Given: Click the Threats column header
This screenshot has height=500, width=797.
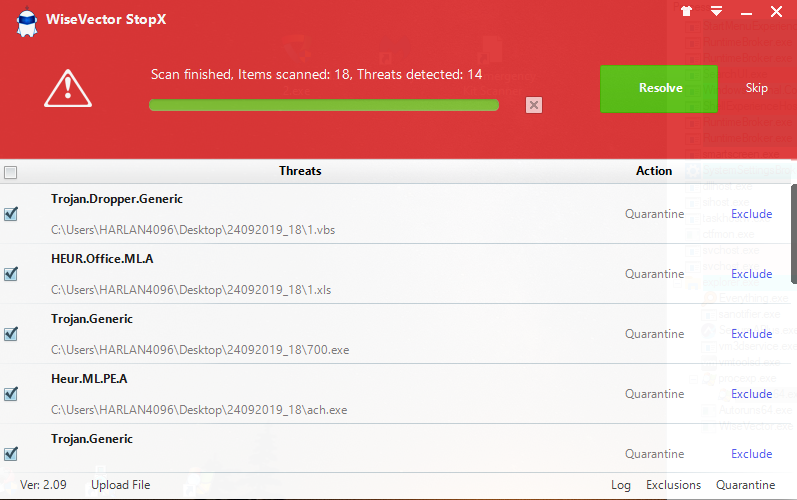Looking at the screenshot, I should (x=300, y=171).
